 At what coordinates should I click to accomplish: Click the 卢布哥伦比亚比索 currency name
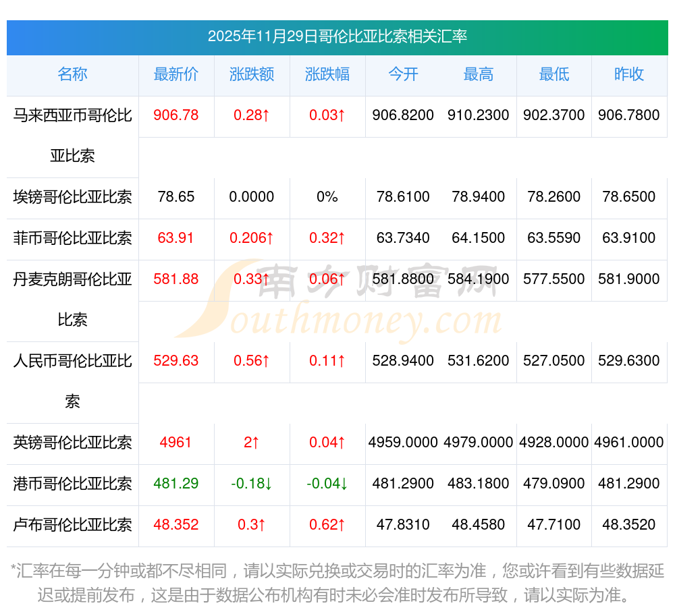(x=72, y=525)
